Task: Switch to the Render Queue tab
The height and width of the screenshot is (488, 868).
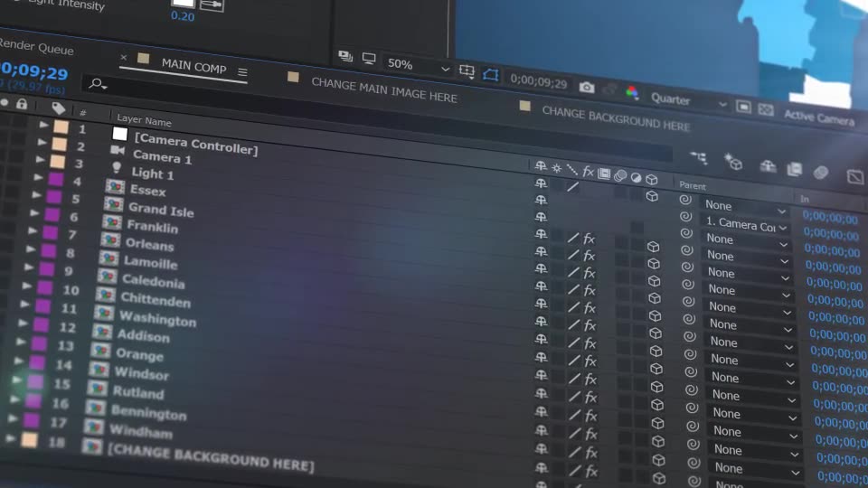Action: (36, 47)
